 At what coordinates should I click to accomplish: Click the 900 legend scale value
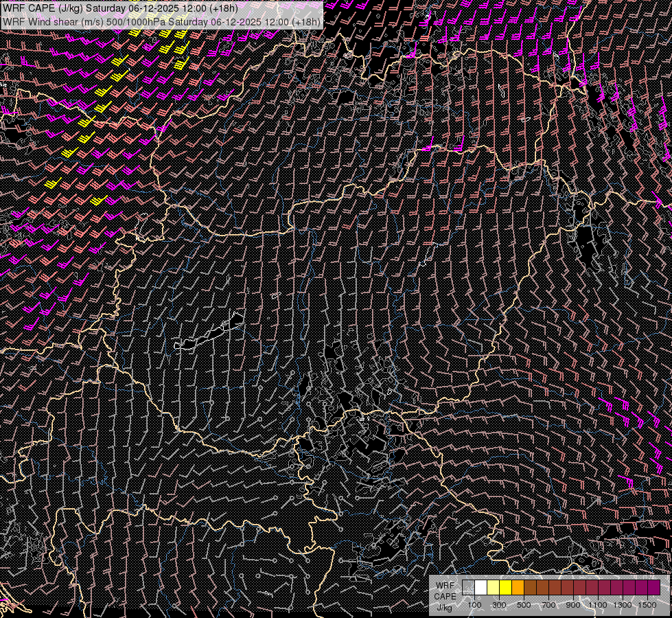point(573,605)
